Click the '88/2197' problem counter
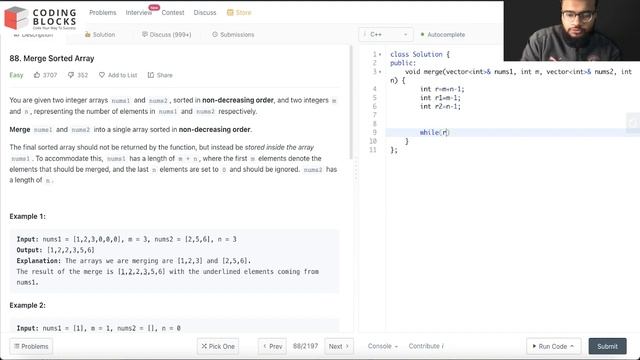This screenshot has height=360, width=640. 305,346
